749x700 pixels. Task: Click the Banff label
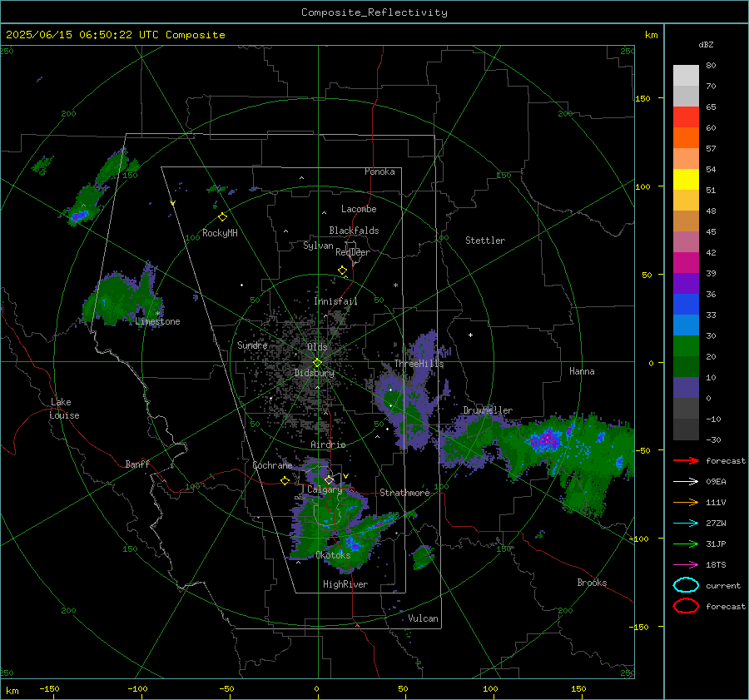click(x=137, y=464)
